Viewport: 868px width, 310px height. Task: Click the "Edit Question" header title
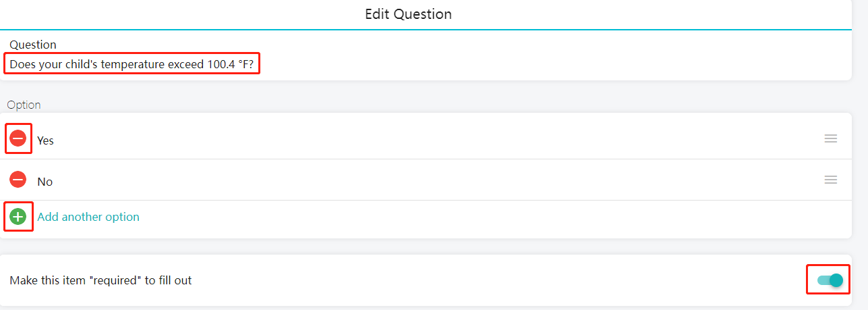point(409,14)
